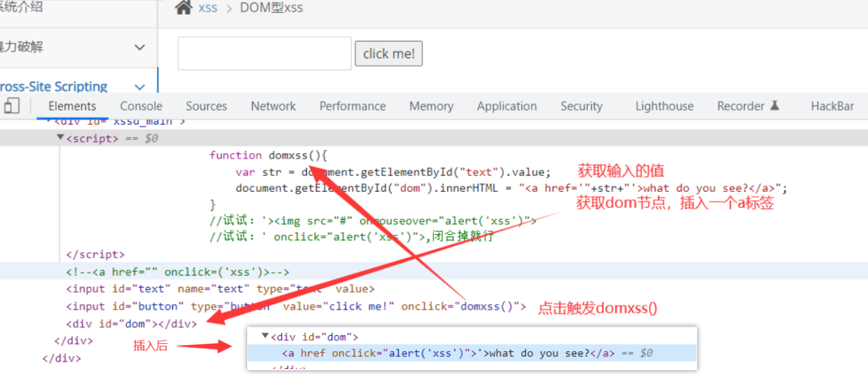Open the Network panel
This screenshot has height=375, width=868.
(273, 106)
